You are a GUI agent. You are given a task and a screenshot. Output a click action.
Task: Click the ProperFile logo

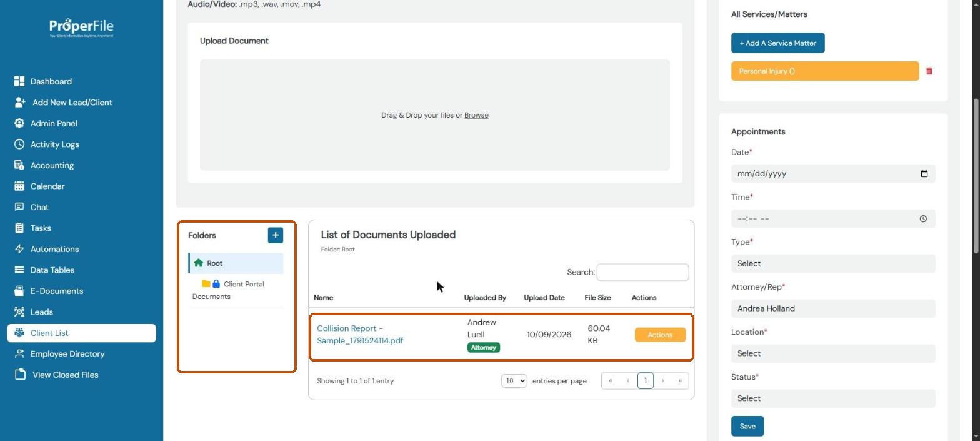pos(81,28)
